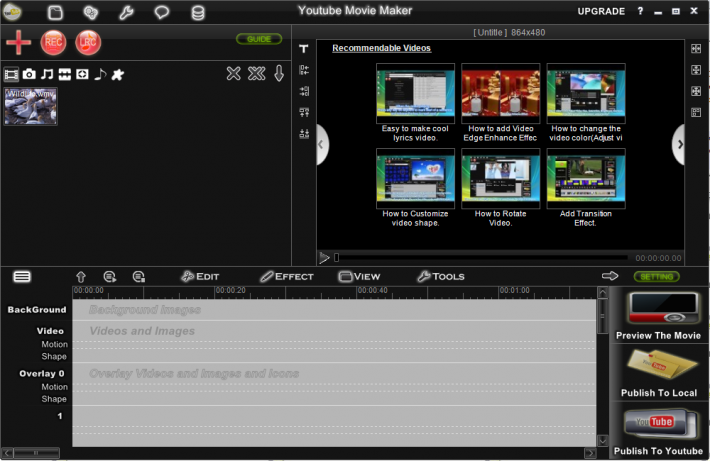Show the transitions filmstrip tab
The height and width of the screenshot is (461, 710).
(x=65, y=74)
